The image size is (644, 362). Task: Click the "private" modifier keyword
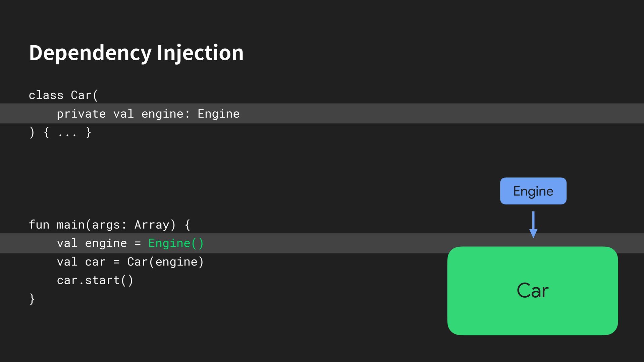pos(81,114)
